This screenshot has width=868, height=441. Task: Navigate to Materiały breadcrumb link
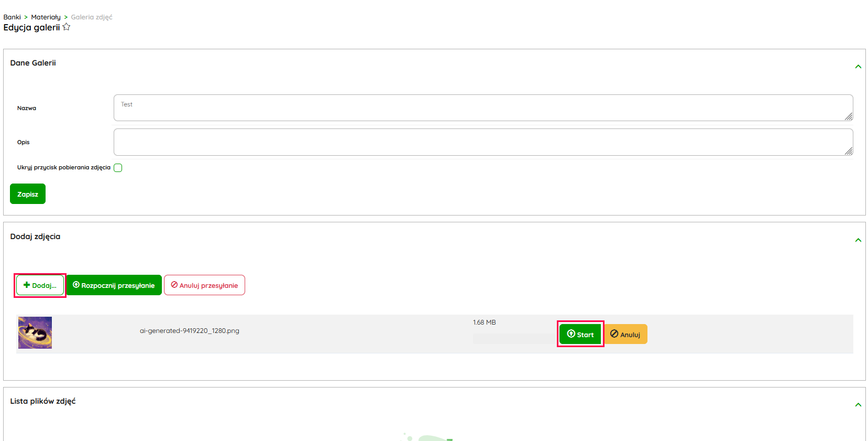tap(46, 17)
